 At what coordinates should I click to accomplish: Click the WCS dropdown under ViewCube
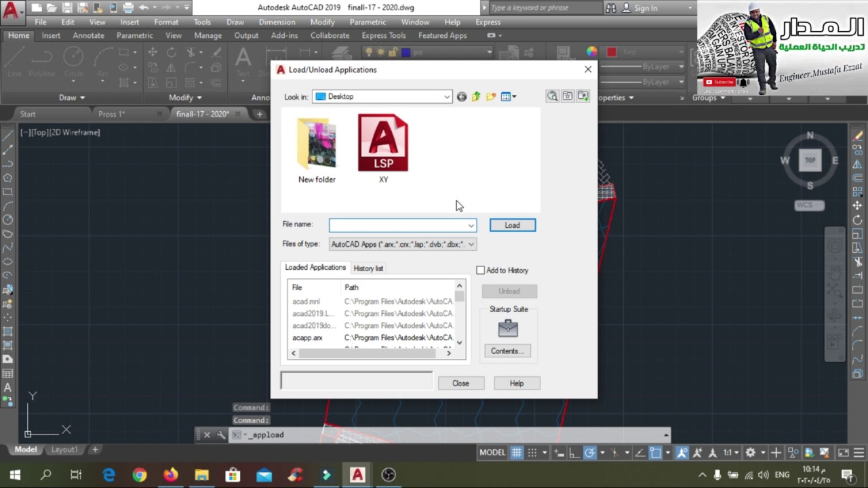809,205
